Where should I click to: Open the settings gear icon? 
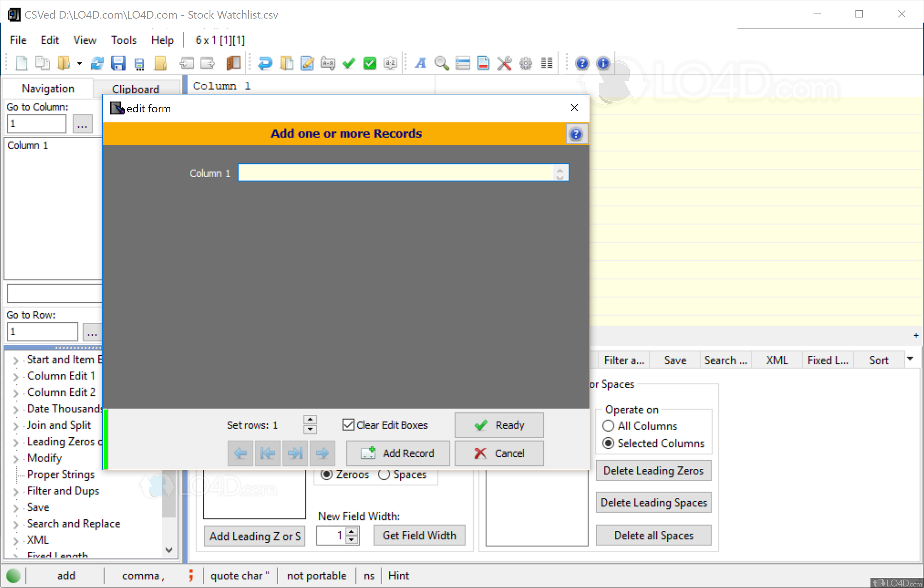pyautogui.click(x=525, y=63)
